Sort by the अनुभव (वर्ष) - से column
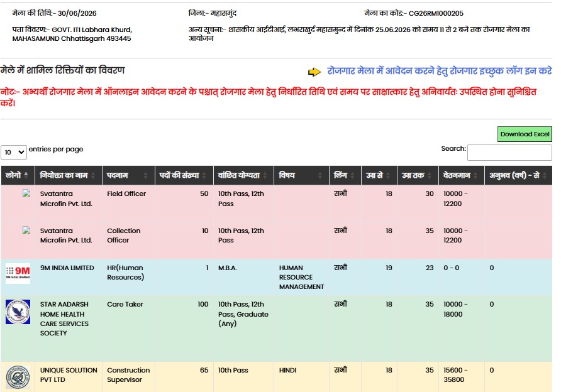This screenshot has height=392, width=561. (x=518, y=175)
